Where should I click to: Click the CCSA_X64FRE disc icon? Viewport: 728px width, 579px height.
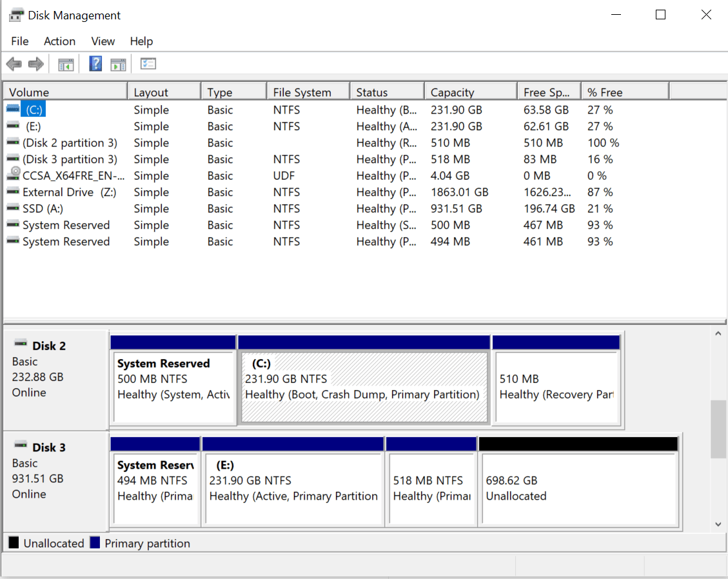tap(14, 173)
